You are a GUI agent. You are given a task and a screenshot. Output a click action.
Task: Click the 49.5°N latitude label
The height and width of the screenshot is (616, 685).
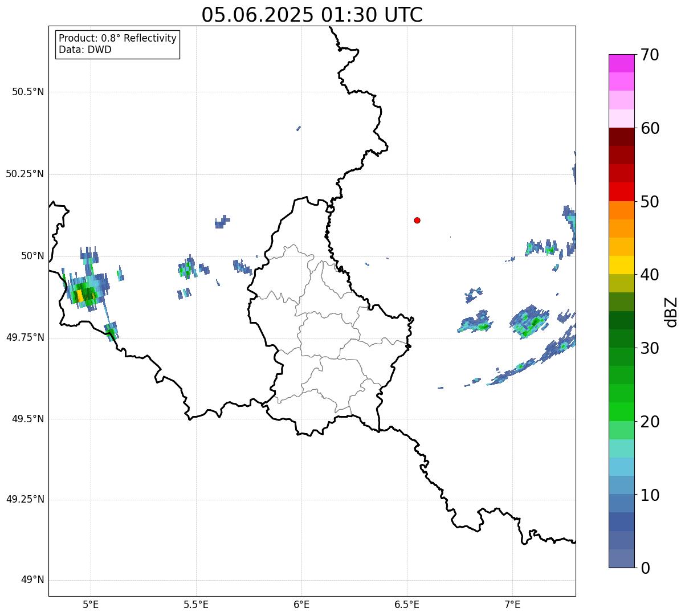(x=28, y=419)
